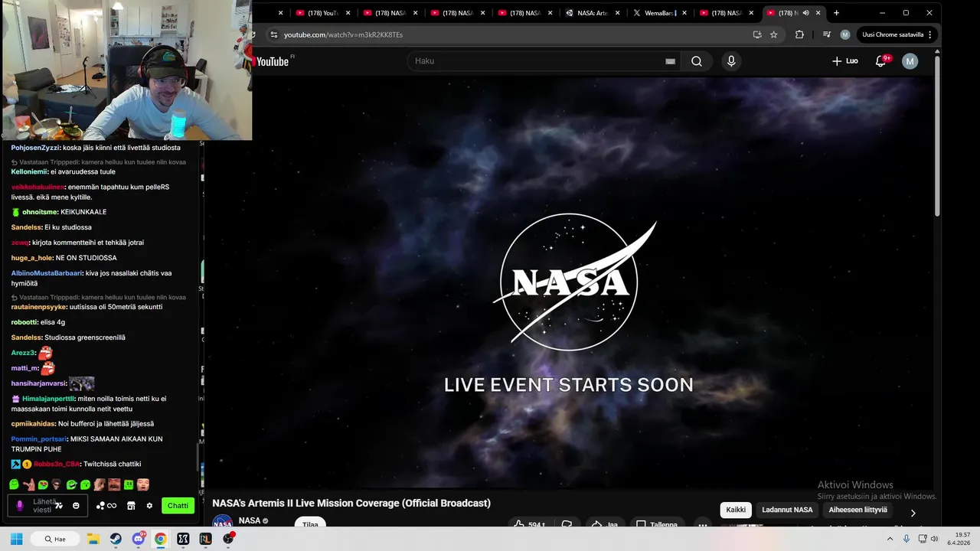Open a new browser tab

tap(836, 13)
